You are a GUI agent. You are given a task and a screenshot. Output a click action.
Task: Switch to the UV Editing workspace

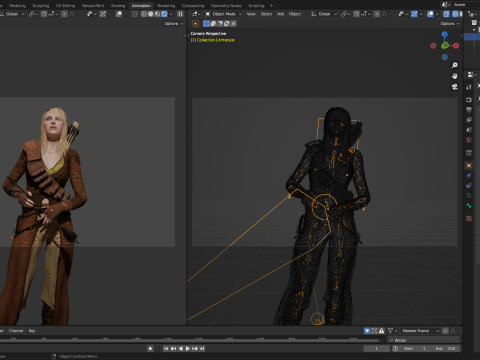tap(65, 6)
